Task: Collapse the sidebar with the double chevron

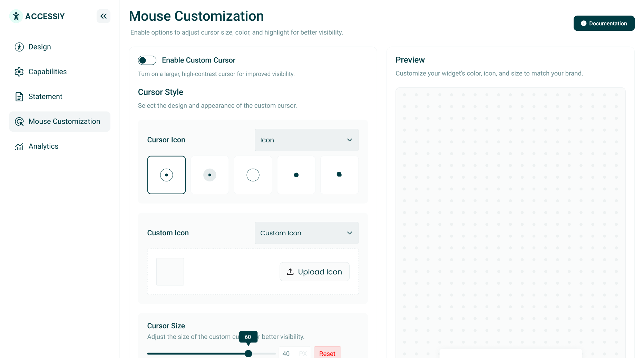Action: pos(103,16)
